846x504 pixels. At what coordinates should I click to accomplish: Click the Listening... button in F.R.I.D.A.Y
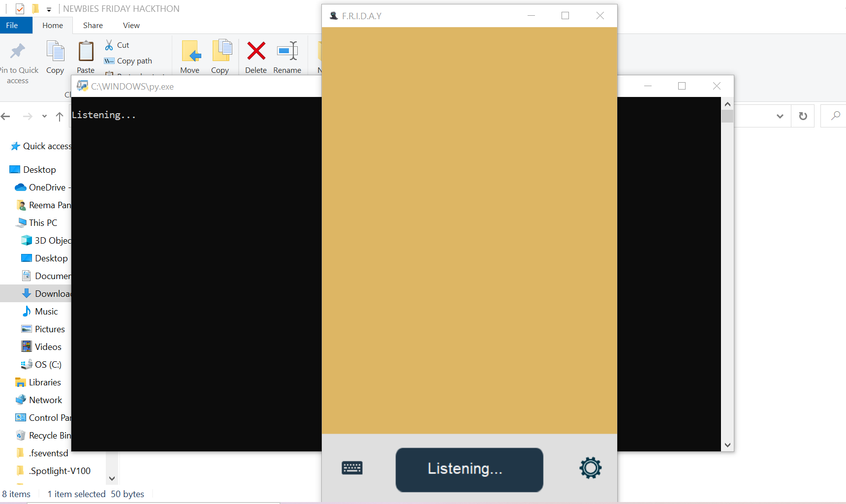pyautogui.click(x=469, y=470)
